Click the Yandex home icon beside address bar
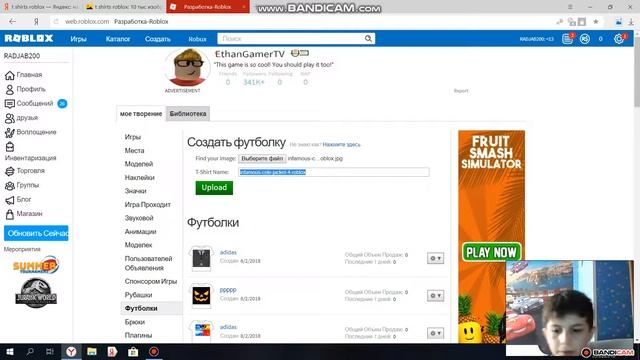The image size is (640, 360). (x=36, y=22)
